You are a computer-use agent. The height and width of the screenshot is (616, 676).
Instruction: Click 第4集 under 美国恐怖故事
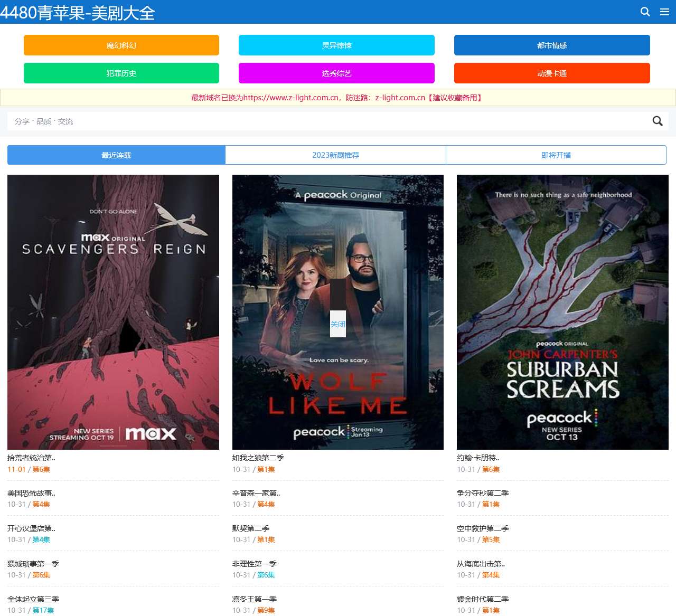41,504
